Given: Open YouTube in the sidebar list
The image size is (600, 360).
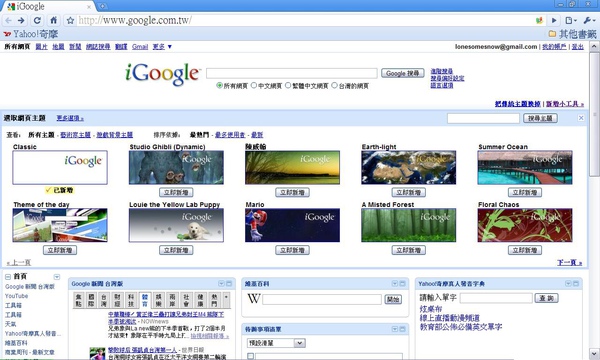Looking at the screenshot, I should 16,296.
